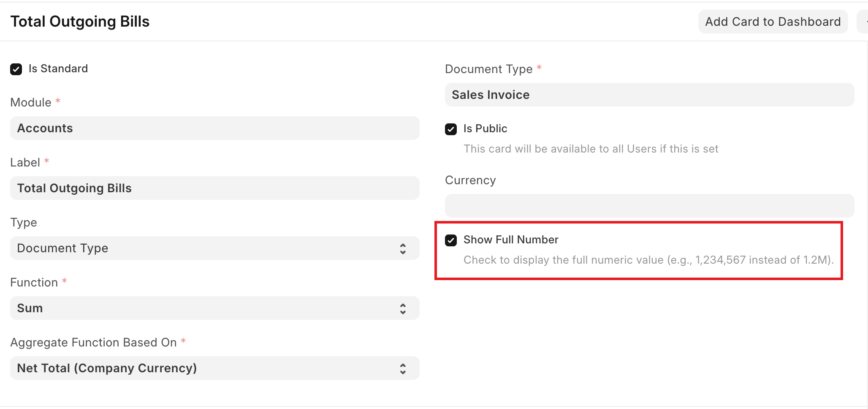Screen dimensions: 868x409
Task: Select the Document Type field showing Sales Invoice
Action: (x=649, y=95)
